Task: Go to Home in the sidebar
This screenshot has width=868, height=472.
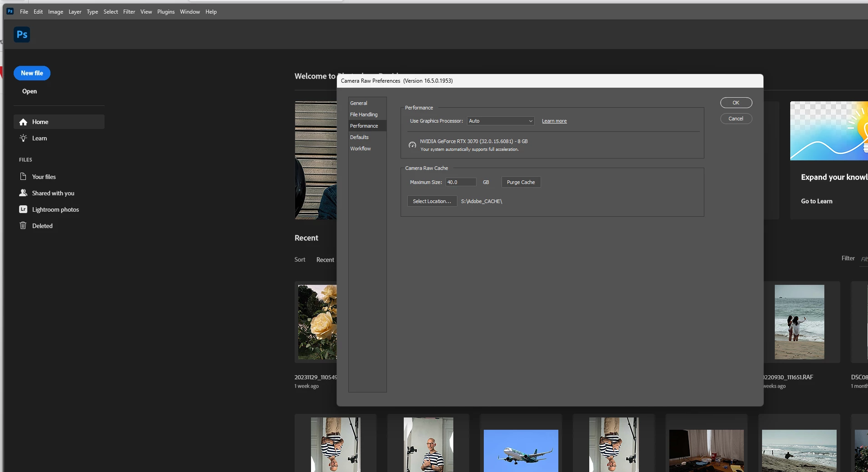Action: (x=59, y=122)
